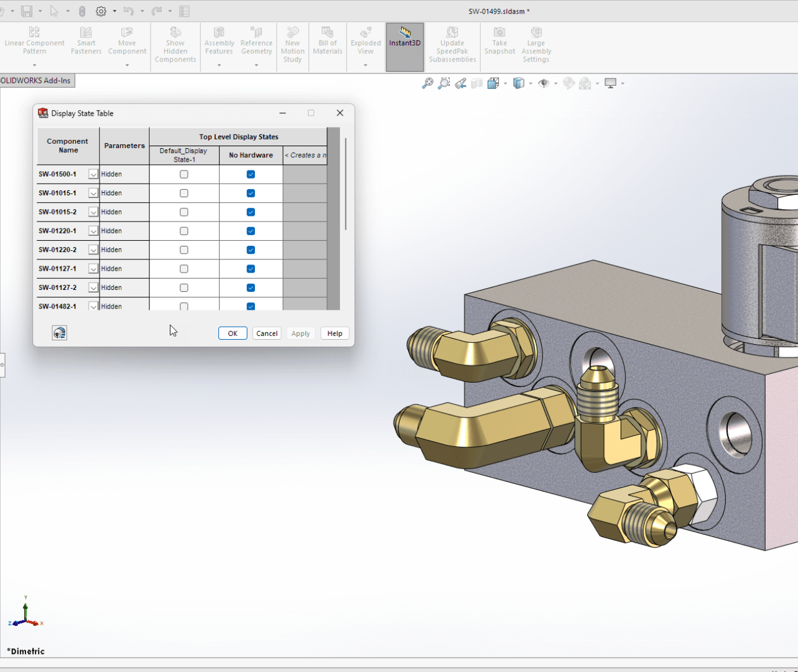Open the SW-01220-1 parameter dropdown
This screenshot has width=798, height=672.
coord(93,231)
